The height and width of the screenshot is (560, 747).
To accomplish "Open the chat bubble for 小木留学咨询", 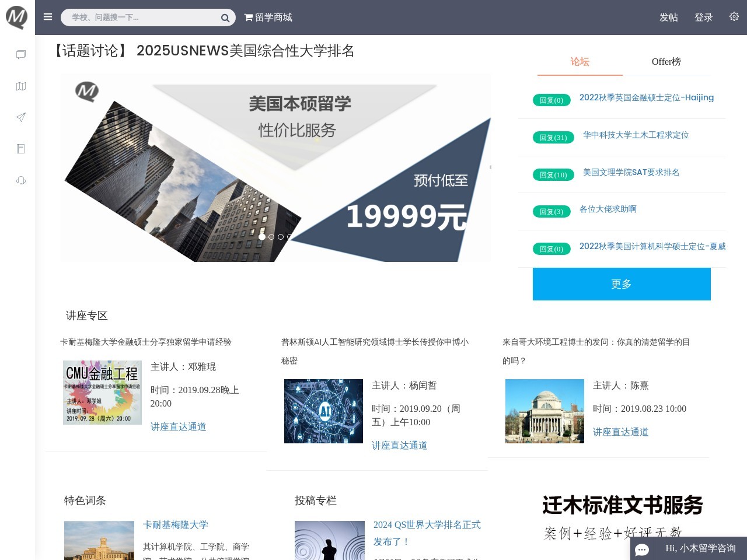I will coord(642,549).
